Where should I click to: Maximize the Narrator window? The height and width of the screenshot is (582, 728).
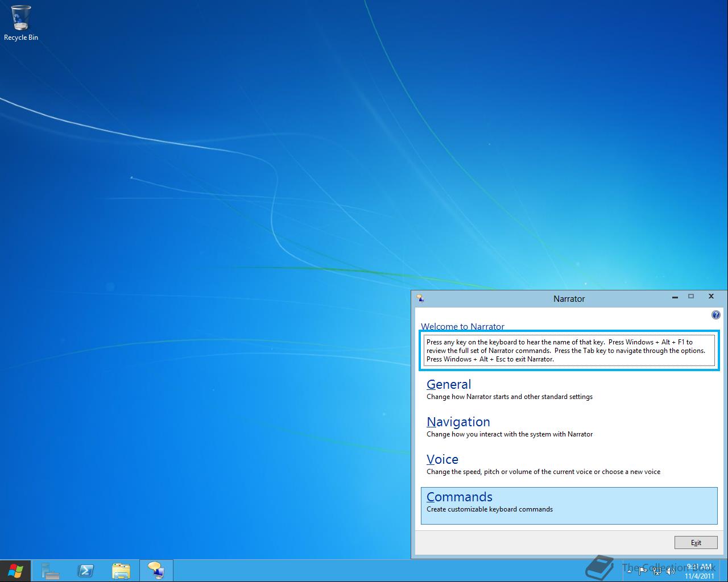[x=691, y=297]
